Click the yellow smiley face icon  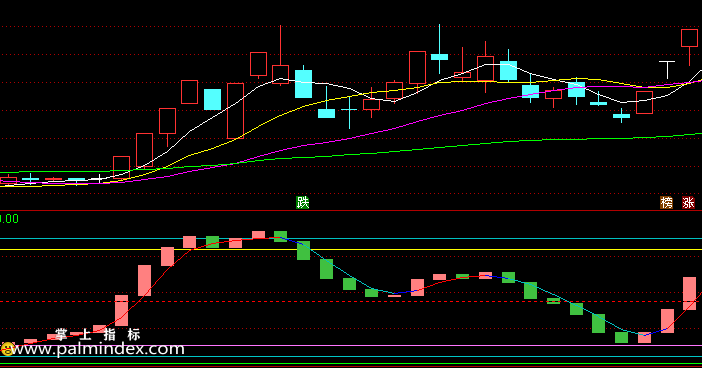pyautogui.click(x=7, y=349)
